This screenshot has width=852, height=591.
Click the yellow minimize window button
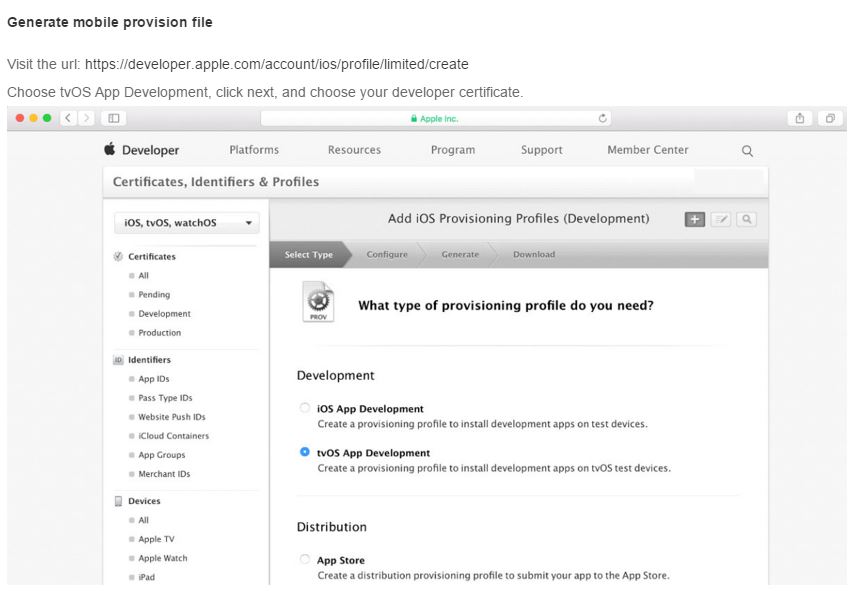tap(34, 118)
